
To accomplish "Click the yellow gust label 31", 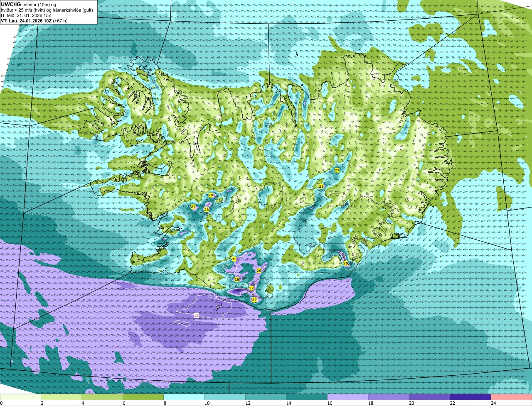I will (x=234, y=259).
